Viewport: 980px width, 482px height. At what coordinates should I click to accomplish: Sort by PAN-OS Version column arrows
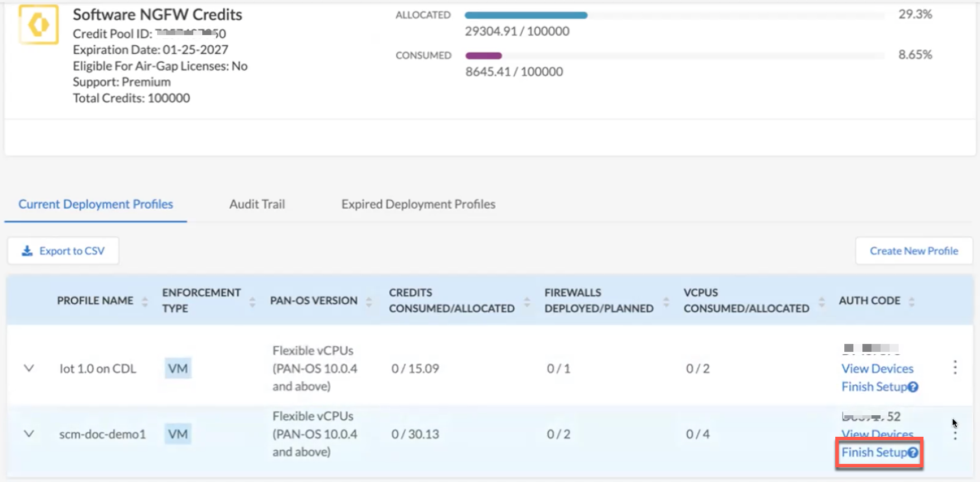[368, 302]
